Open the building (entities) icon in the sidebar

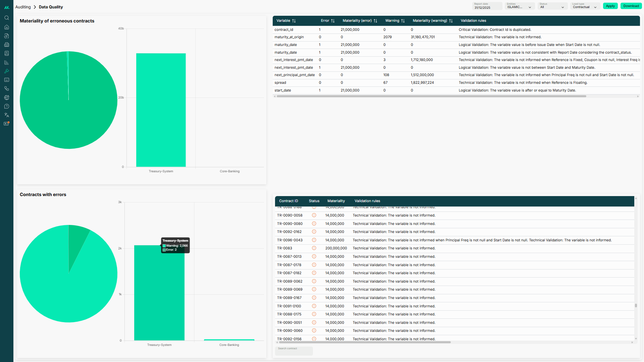point(6,45)
